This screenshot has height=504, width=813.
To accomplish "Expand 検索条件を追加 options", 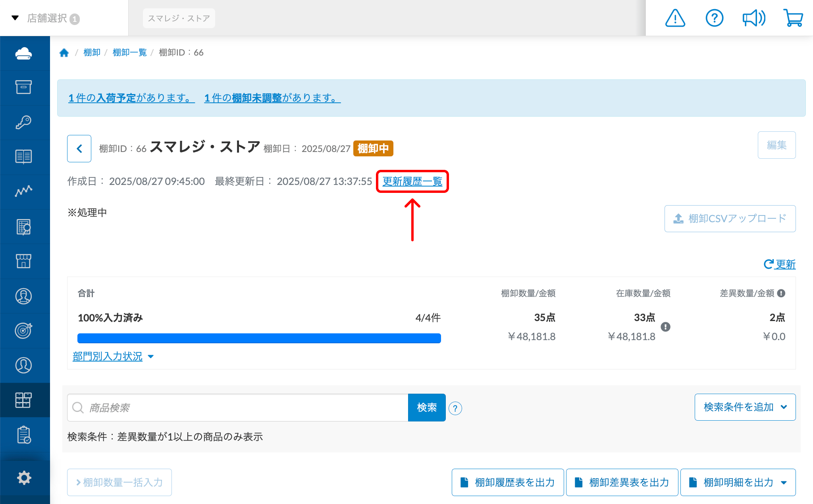I will pyautogui.click(x=744, y=407).
